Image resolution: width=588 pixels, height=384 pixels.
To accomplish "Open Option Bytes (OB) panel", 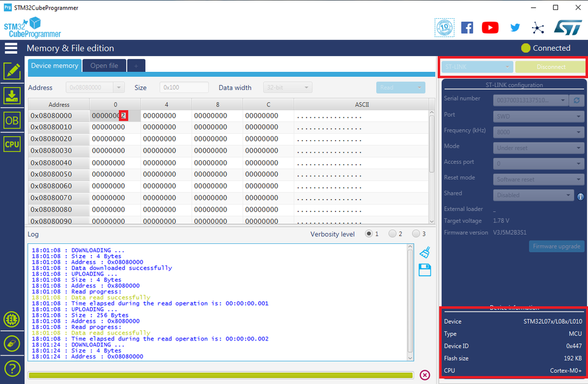I will coord(12,121).
